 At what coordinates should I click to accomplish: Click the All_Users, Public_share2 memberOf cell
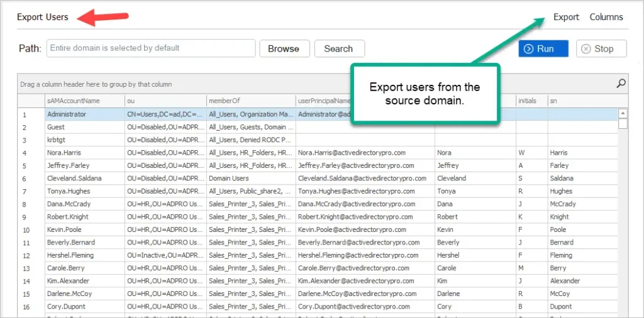pyautogui.click(x=251, y=191)
